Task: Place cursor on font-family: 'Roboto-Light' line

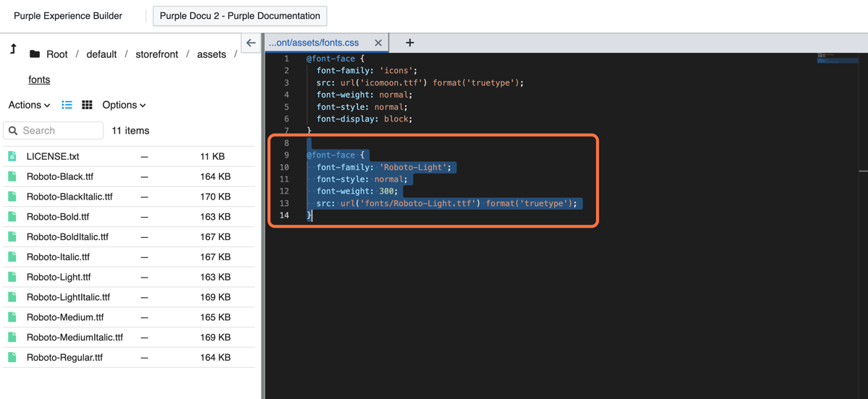Action: pyautogui.click(x=383, y=167)
